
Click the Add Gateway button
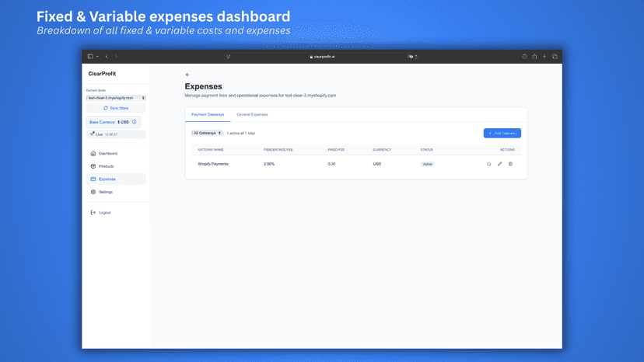tap(502, 133)
